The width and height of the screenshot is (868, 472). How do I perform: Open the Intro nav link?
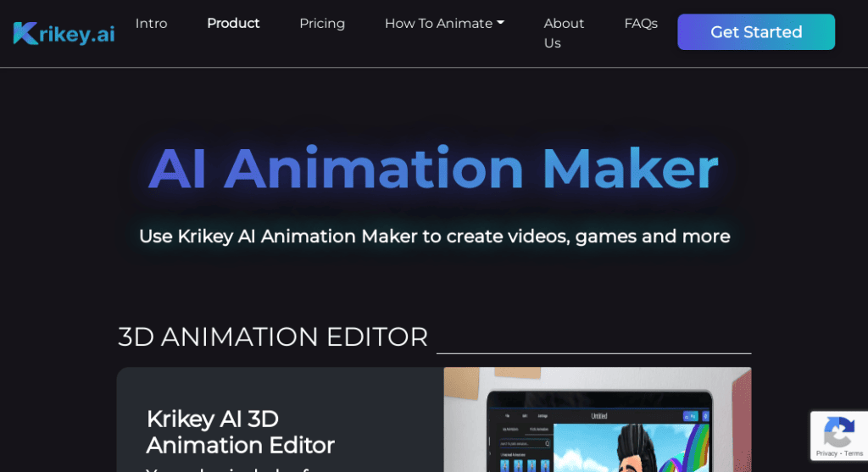click(x=151, y=24)
